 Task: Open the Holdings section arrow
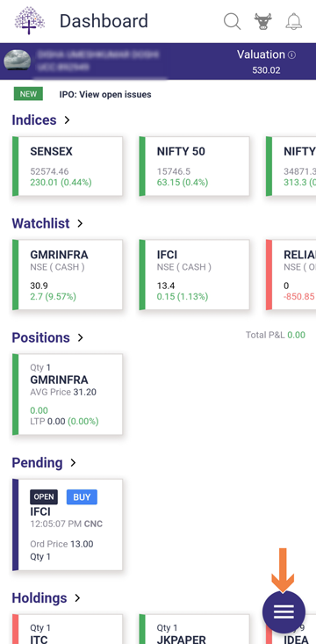77,598
